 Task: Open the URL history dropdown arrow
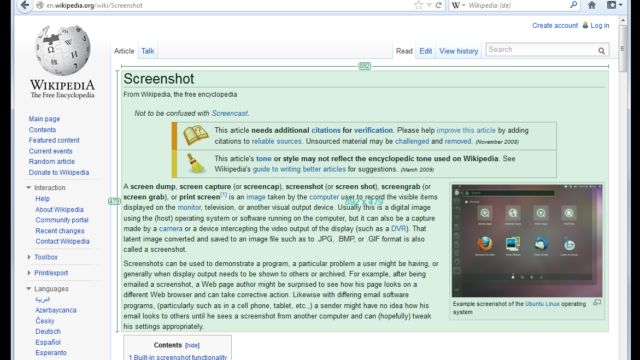pos(429,5)
